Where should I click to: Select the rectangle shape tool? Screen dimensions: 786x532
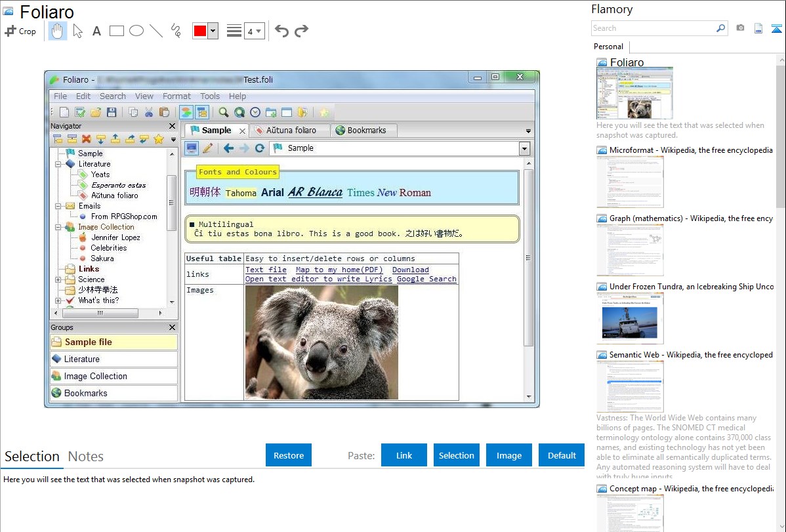pyautogui.click(x=116, y=31)
